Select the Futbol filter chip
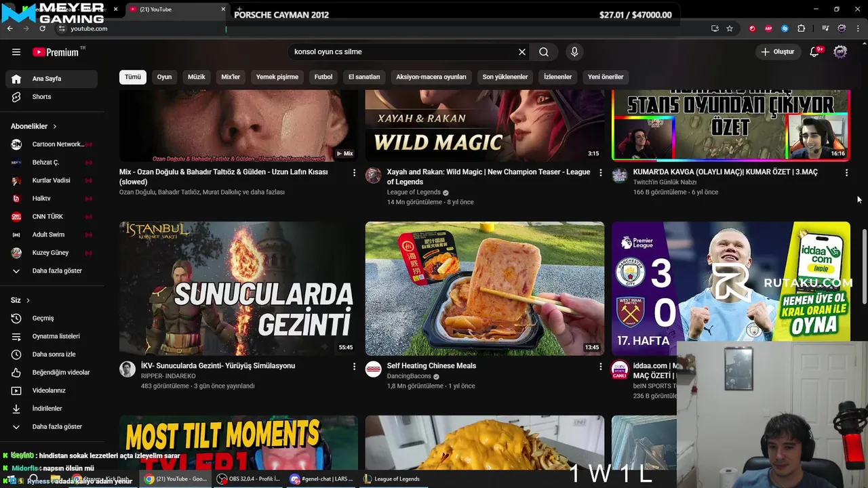The width and height of the screenshot is (868, 488). 323,77
